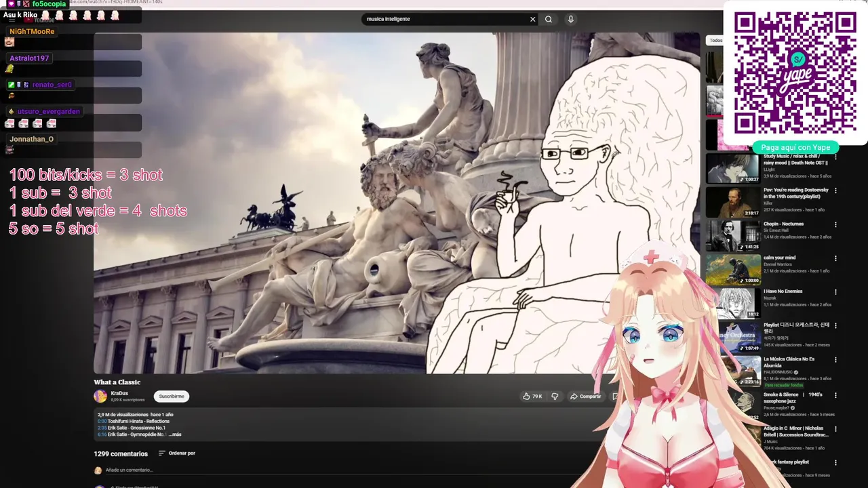The height and width of the screenshot is (488, 868).
Task: Click the Sir Ernest Hall channel name
Action: [x=777, y=230]
